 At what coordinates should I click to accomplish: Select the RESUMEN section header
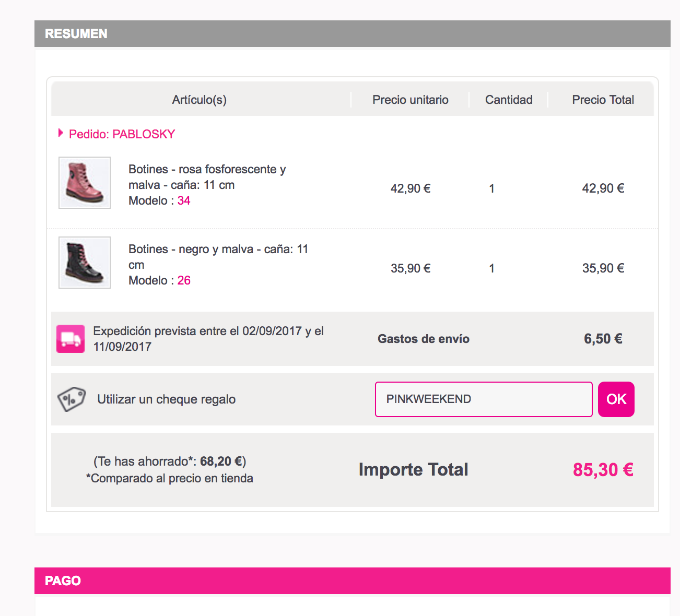tap(353, 33)
